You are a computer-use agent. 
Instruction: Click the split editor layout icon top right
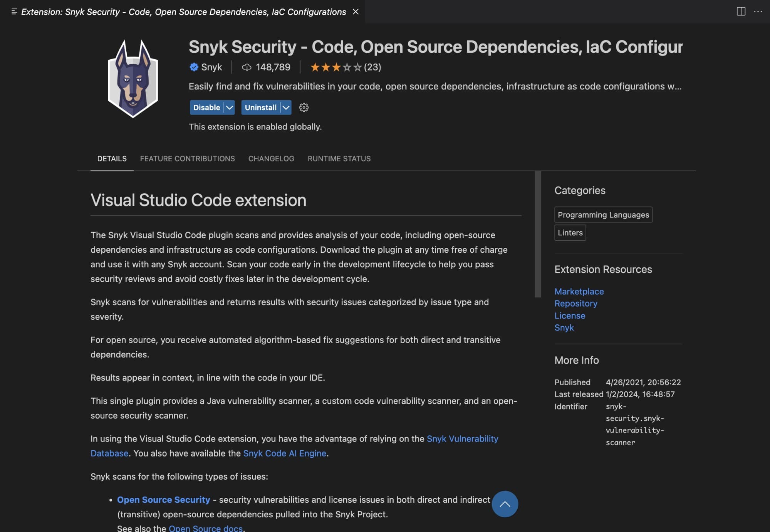click(x=740, y=10)
